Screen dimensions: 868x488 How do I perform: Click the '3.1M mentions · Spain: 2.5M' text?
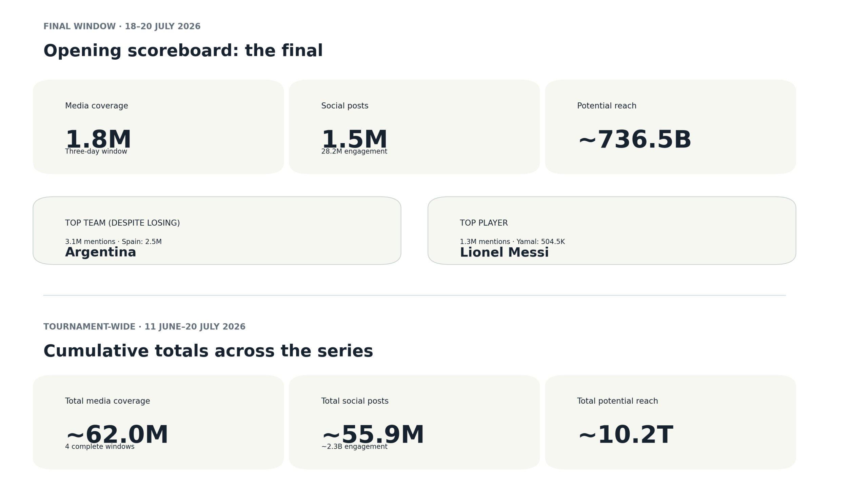[113, 242]
